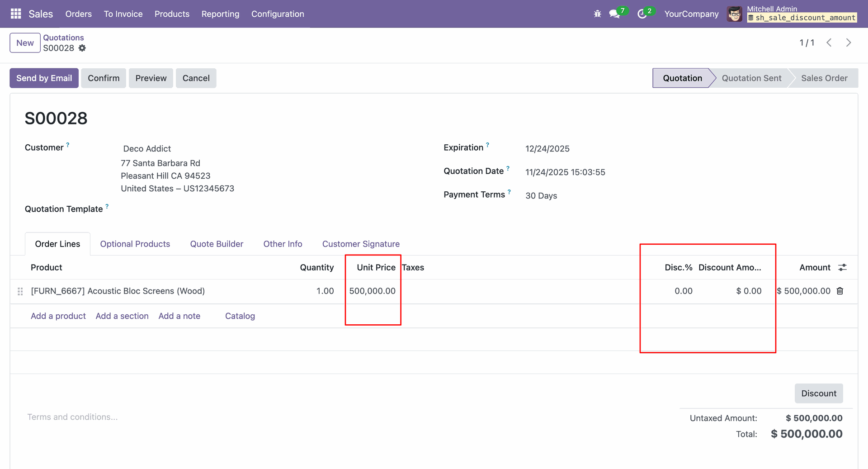
Task: Expand the Reporting menu
Action: [220, 14]
